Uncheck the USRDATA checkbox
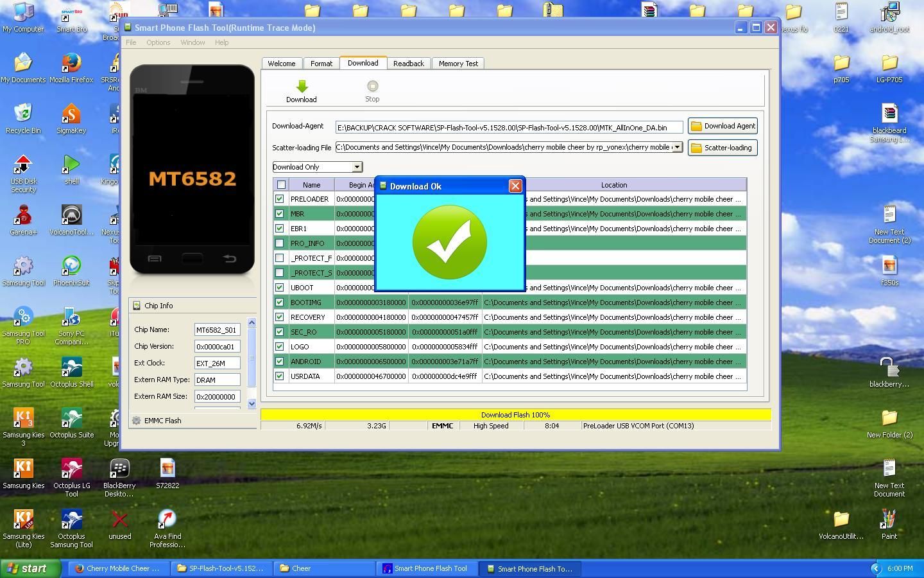Screen dimensions: 924x578 tap(279, 376)
